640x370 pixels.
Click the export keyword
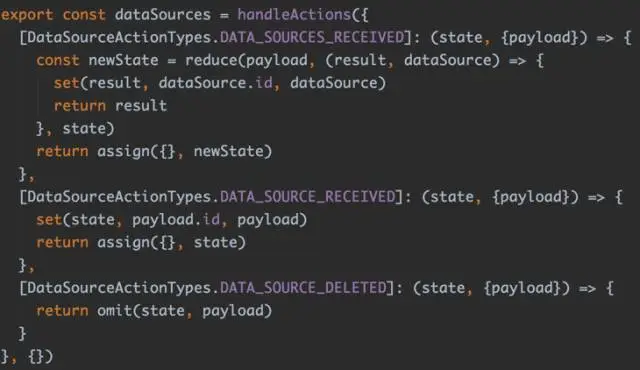tap(27, 15)
